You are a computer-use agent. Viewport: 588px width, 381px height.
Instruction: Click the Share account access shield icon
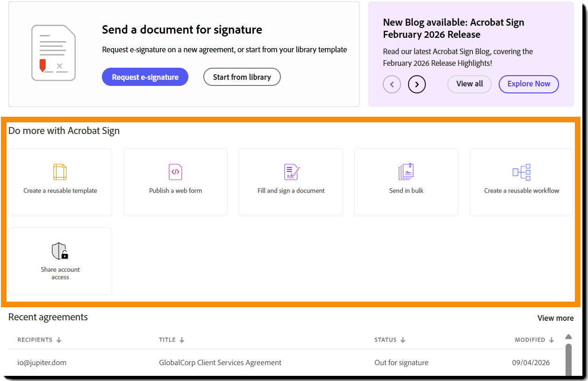point(60,251)
